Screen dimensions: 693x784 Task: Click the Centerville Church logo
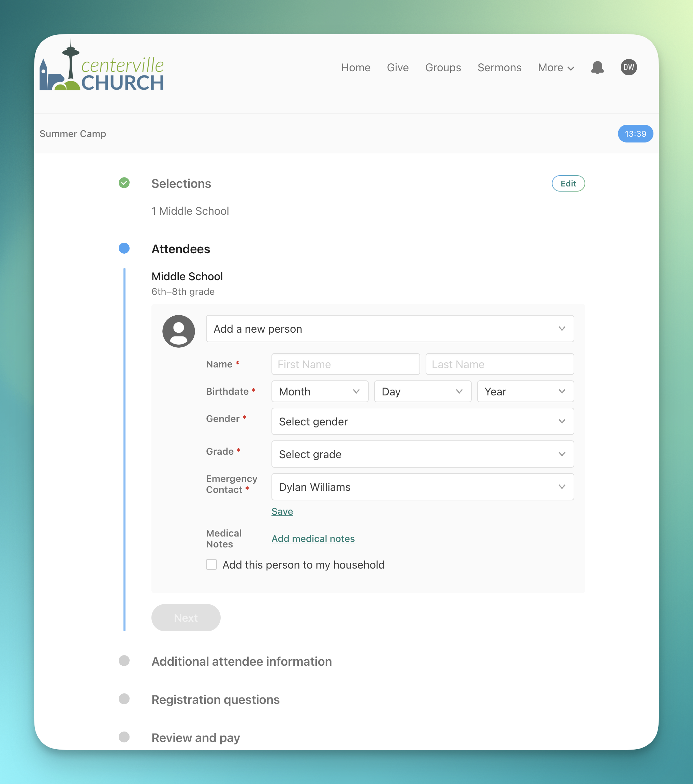pyautogui.click(x=102, y=67)
